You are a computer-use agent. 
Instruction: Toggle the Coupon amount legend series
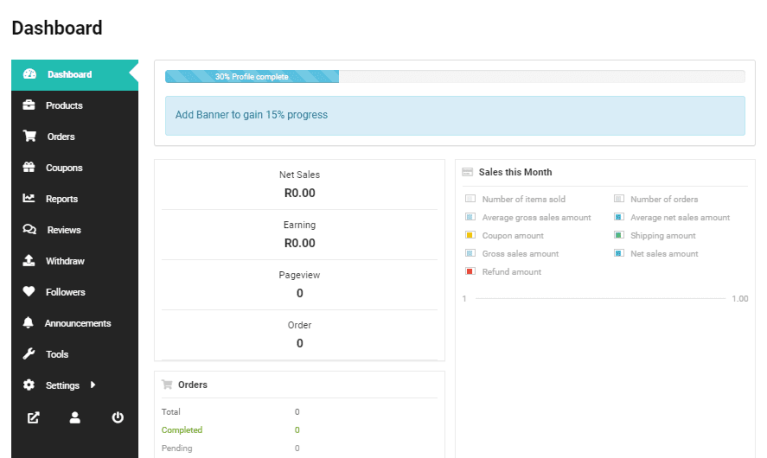512,236
